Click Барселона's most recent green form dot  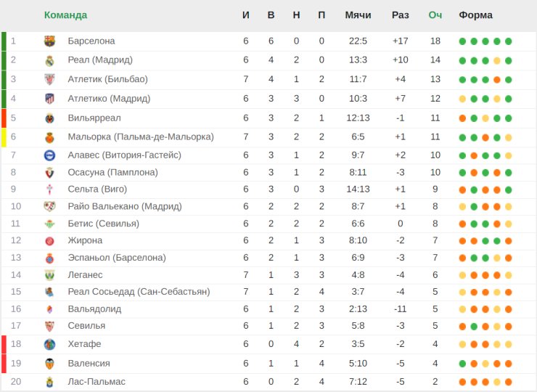click(508, 41)
